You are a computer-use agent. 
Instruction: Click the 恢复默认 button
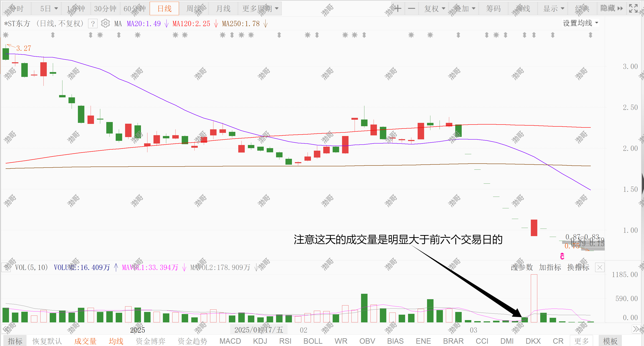click(x=47, y=341)
